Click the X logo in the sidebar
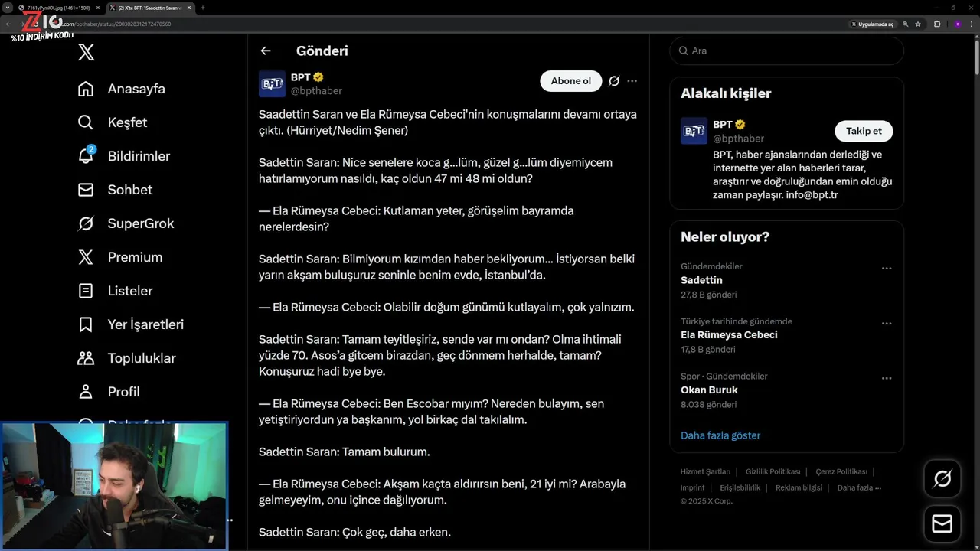980x551 pixels. coord(87,52)
